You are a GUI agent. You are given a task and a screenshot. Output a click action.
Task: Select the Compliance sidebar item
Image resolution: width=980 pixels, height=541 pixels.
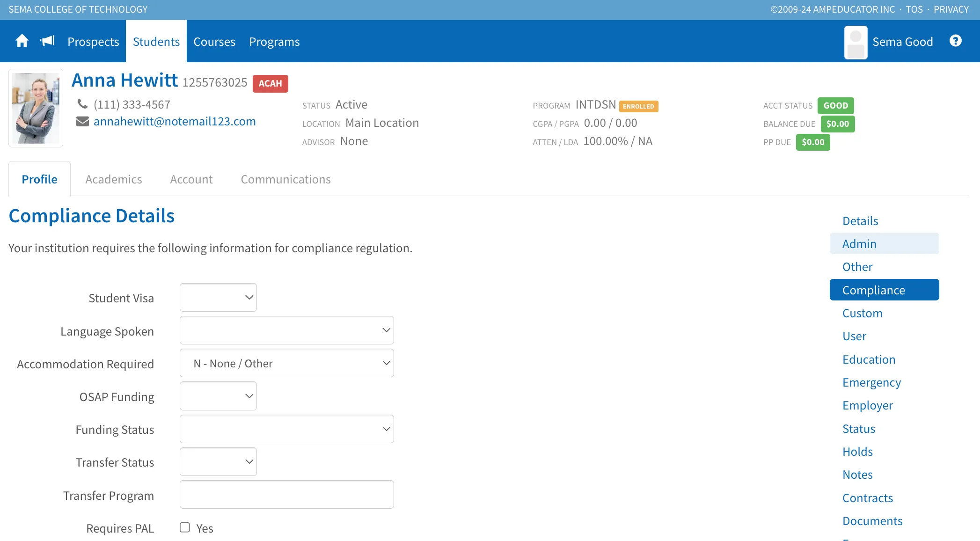pyautogui.click(x=885, y=290)
